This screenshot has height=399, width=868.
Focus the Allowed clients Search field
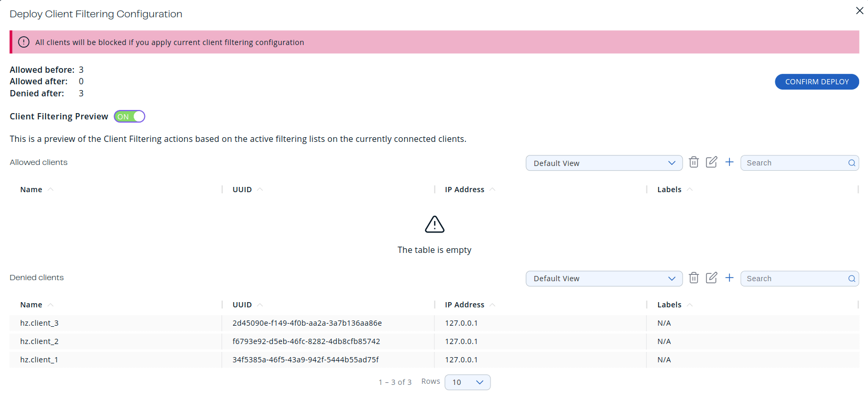click(793, 163)
